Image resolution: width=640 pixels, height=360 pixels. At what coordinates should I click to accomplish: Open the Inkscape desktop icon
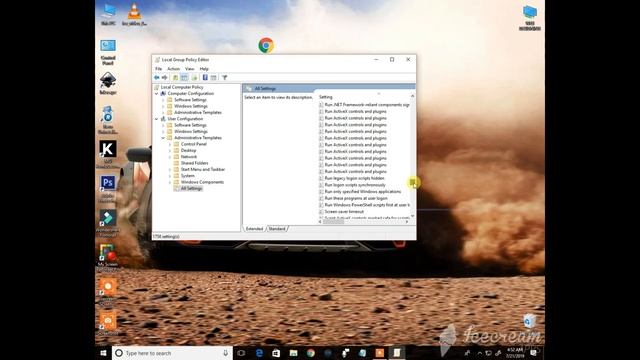pyautogui.click(x=108, y=83)
